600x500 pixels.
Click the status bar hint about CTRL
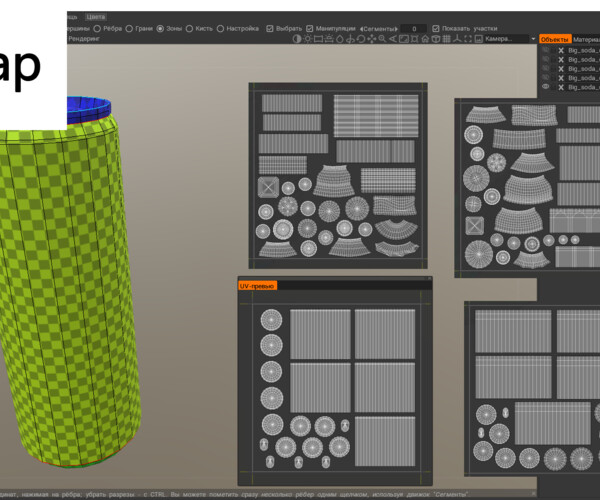click(235, 494)
